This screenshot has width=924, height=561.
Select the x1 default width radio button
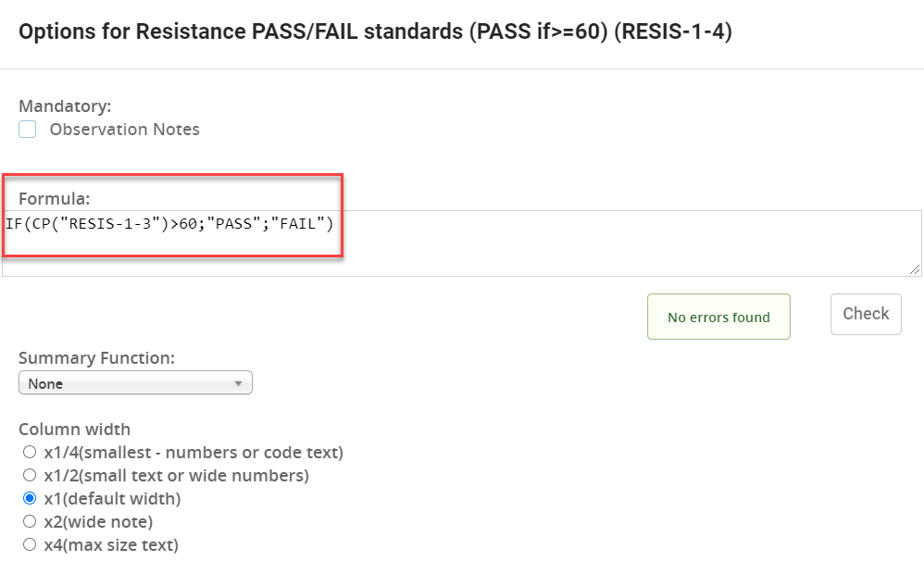point(30,499)
